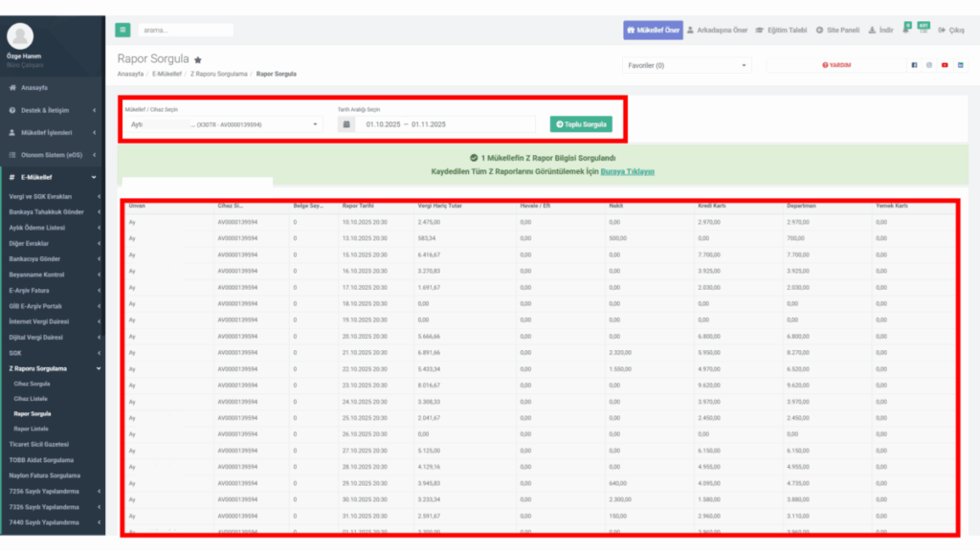Expand Dijital Vergi Dairesi submenu
This screenshot has height=551, width=980.
coord(53,338)
